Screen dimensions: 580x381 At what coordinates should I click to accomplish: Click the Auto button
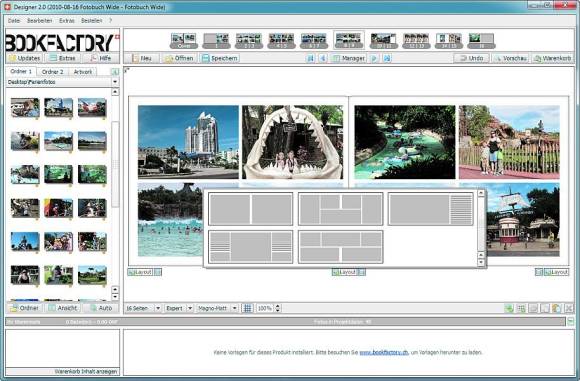(101, 308)
